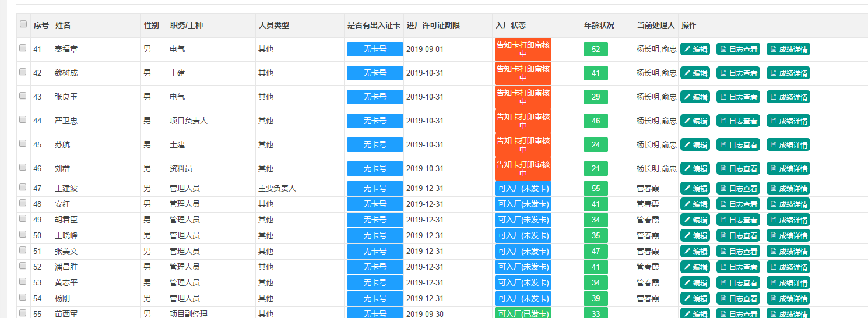The height and width of the screenshot is (318, 868).
Task: Click 土建 job cell for 苏航
Action: [177, 144]
